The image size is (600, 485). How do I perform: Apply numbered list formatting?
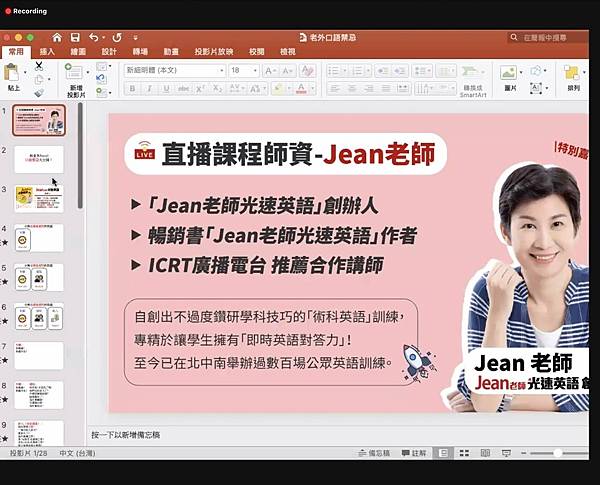click(357, 71)
